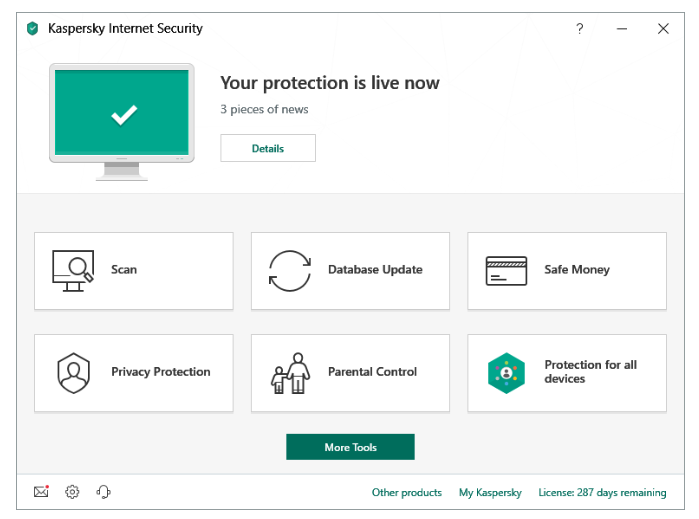This screenshot has width=699, height=519.
Task: Click the 3 pieces of news text
Action: point(264,110)
